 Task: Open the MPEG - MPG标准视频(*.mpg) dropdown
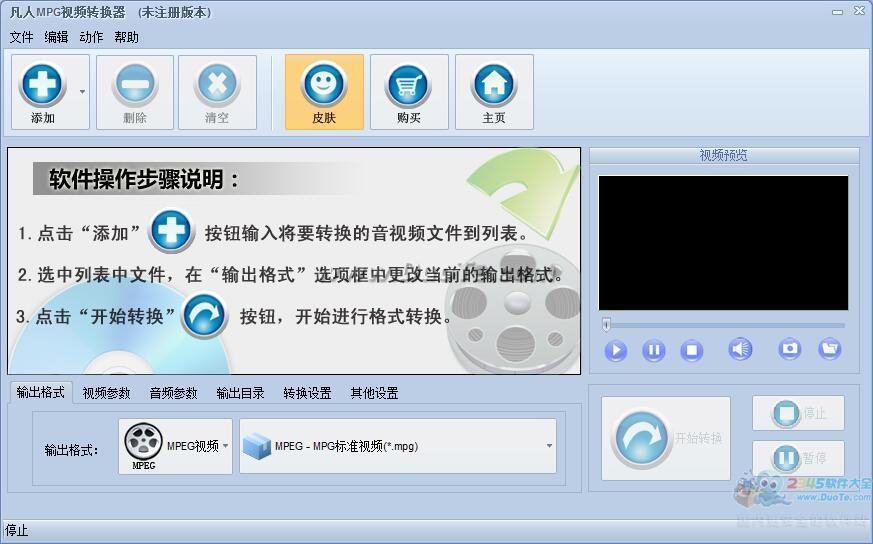pyautogui.click(x=398, y=446)
